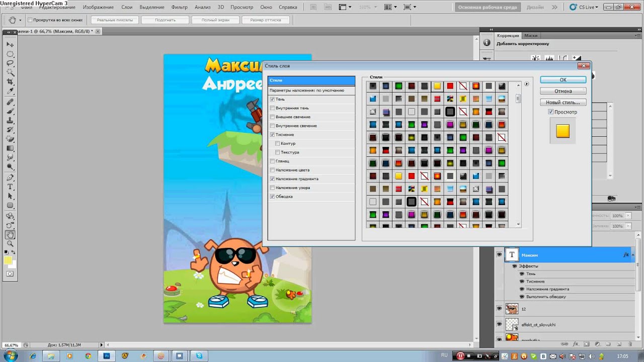Open the Windows Start menu

coord(10,355)
